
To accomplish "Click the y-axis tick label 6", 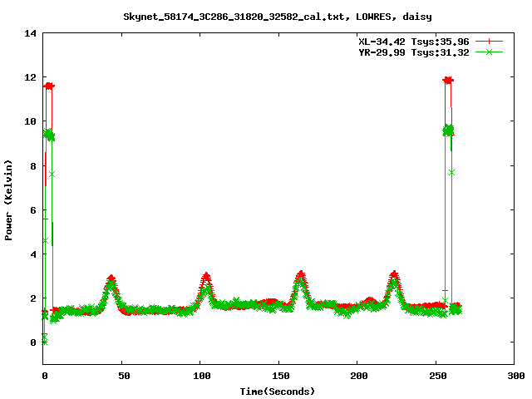I will coord(33,210).
